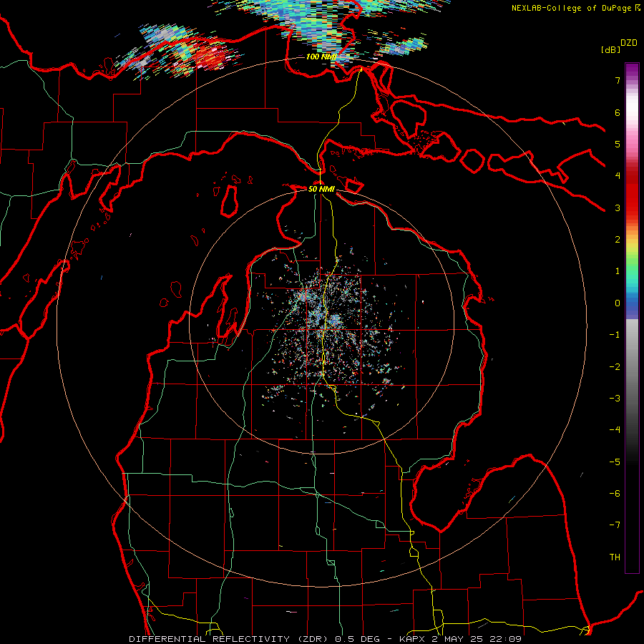644x644 pixels.
Task: Click the legend value -4
Action: [615, 430]
